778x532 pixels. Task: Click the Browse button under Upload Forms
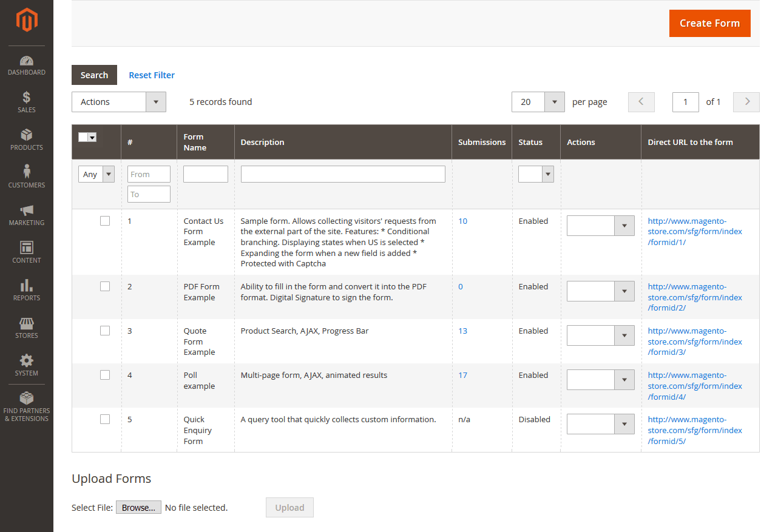(x=138, y=507)
